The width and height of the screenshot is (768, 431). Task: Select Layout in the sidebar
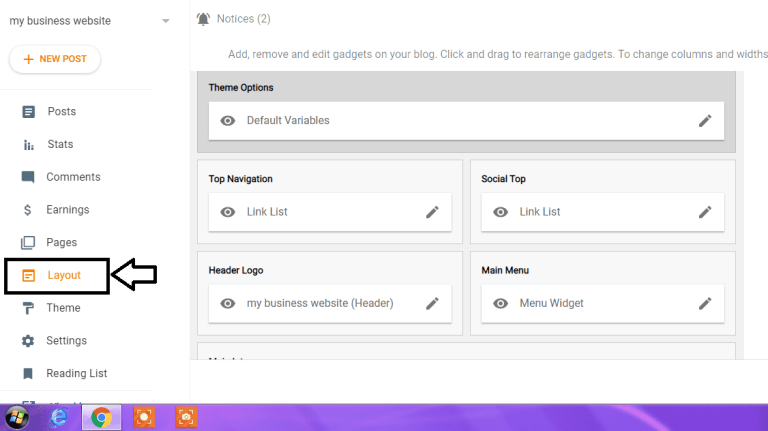[x=64, y=275]
